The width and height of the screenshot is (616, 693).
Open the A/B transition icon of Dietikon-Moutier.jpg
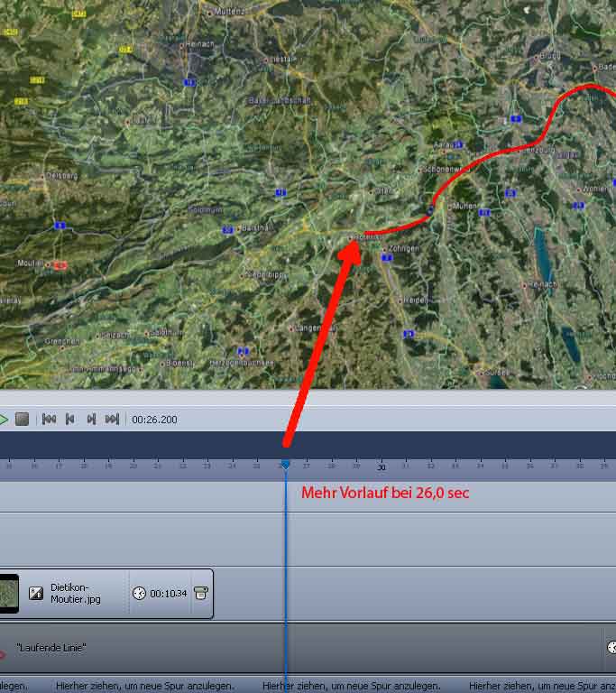pos(36,593)
